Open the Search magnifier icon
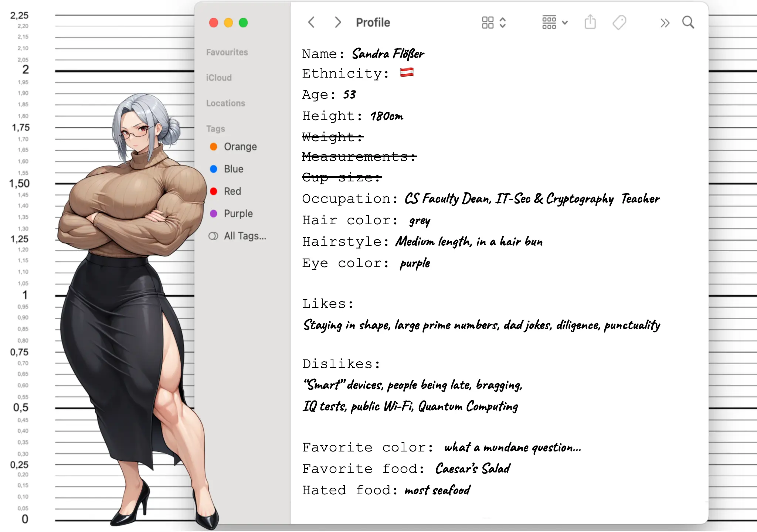The width and height of the screenshot is (757, 532). click(688, 23)
